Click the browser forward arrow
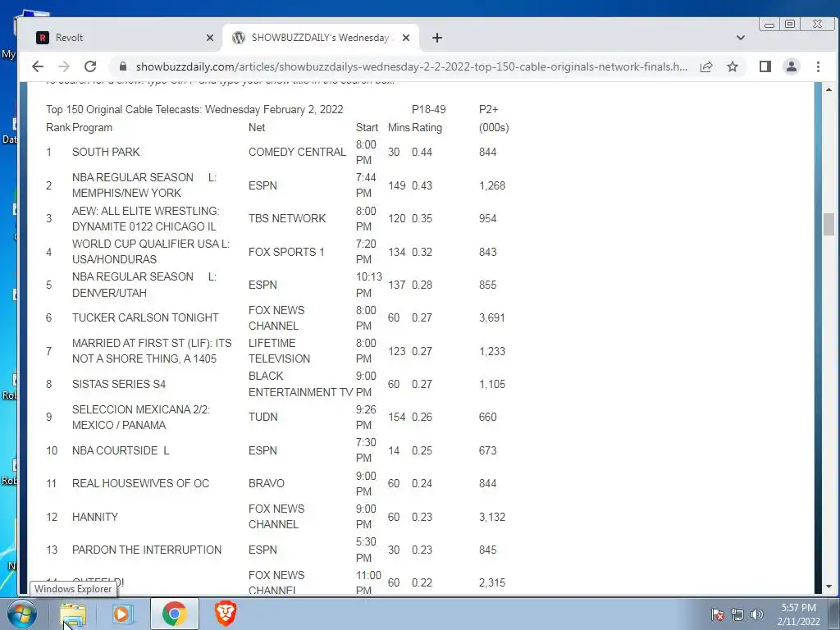840x630 pixels. point(64,66)
